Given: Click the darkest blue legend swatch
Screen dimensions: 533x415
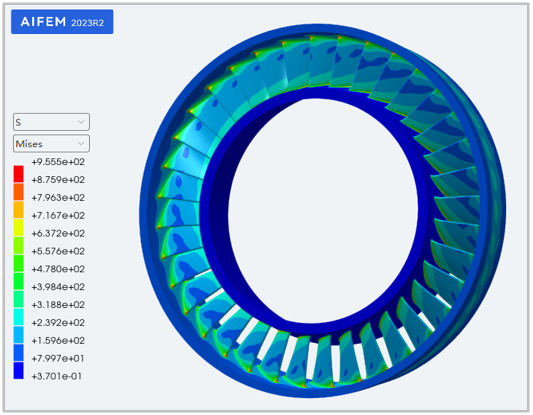Looking at the screenshot, I should [19, 370].
